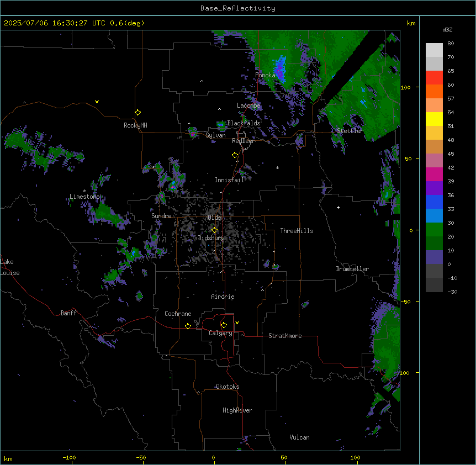Click the yellow V marker northwest of RockyMH
476x465 pixels.
pyautogui.click(x=97, y=102)
